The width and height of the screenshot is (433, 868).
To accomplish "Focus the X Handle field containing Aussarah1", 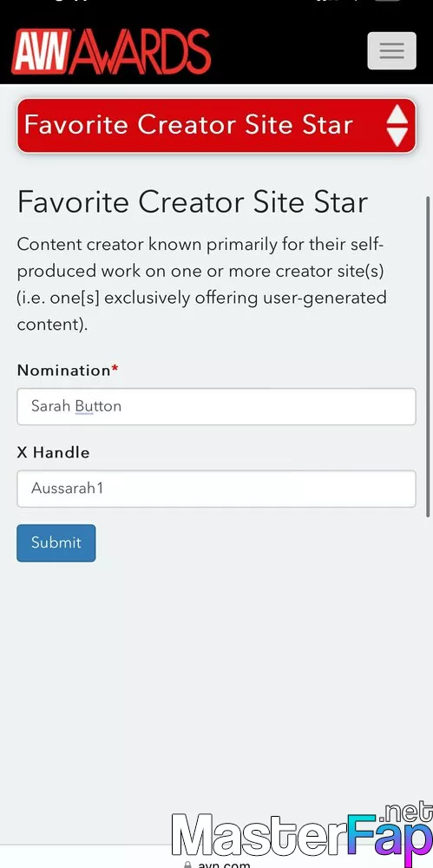I will [217, 489].
